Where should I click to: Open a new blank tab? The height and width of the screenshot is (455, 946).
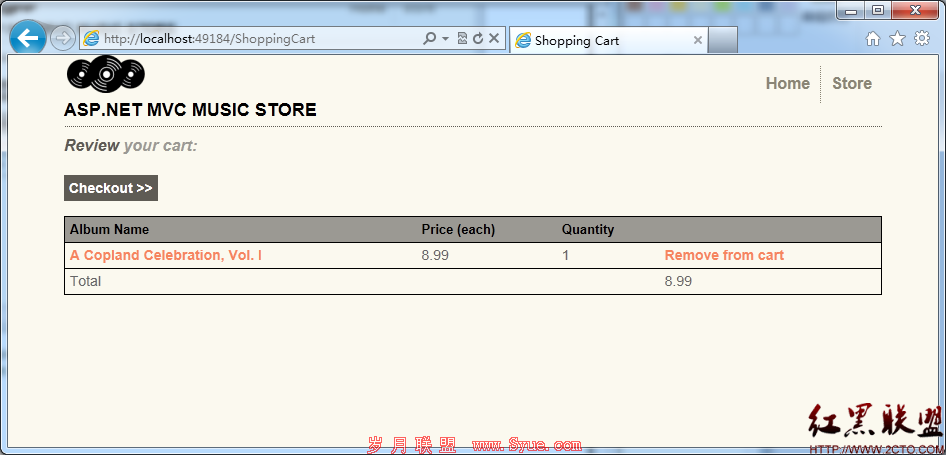point(722,40)
